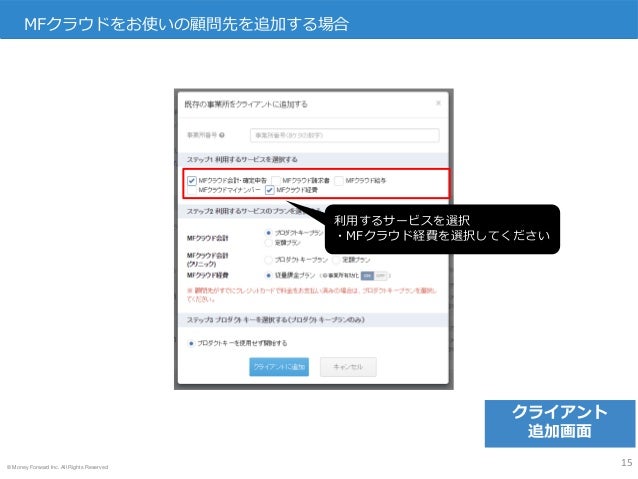Check the MFクラウド請求書 checkbox
The image size is (638, 479).
tap(276, 180)
